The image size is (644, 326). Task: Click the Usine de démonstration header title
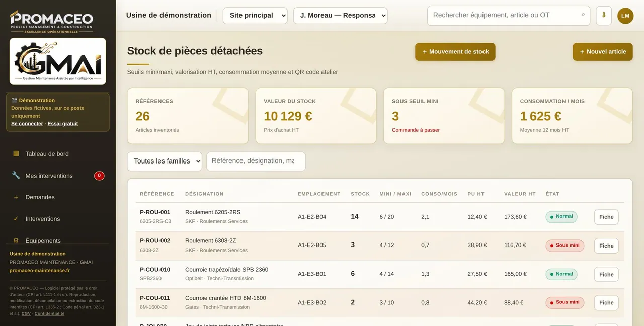(x=169, y=15)
